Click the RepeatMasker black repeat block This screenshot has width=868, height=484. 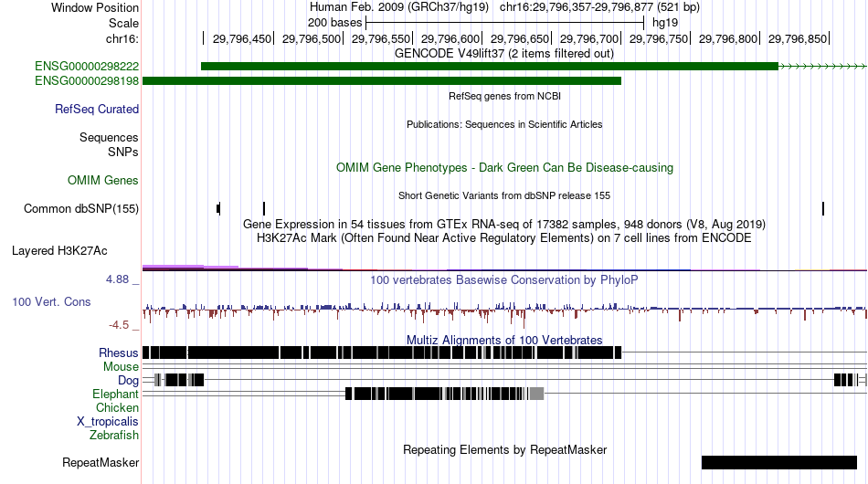click(778, 462)
